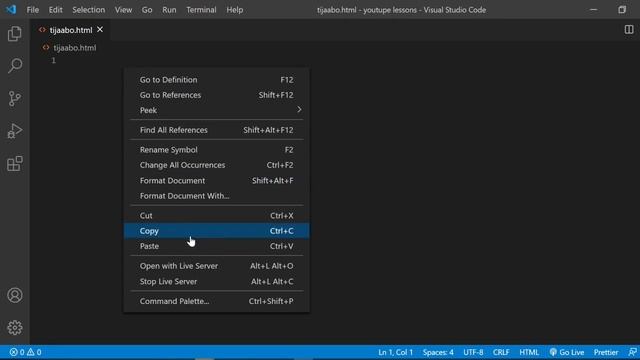Open the Edit menu
The width and height of the screenshot is (640, 360).
(56, 9)
